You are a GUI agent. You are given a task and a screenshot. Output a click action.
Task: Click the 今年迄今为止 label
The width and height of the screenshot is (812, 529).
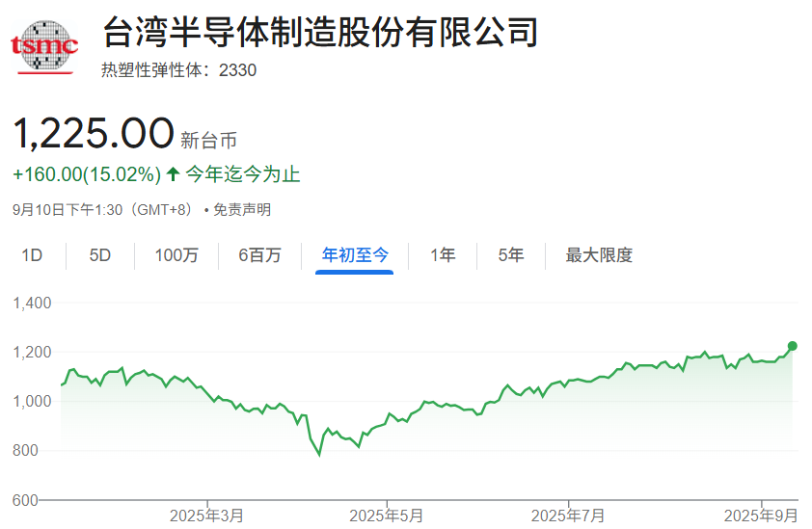click(243, 173)
